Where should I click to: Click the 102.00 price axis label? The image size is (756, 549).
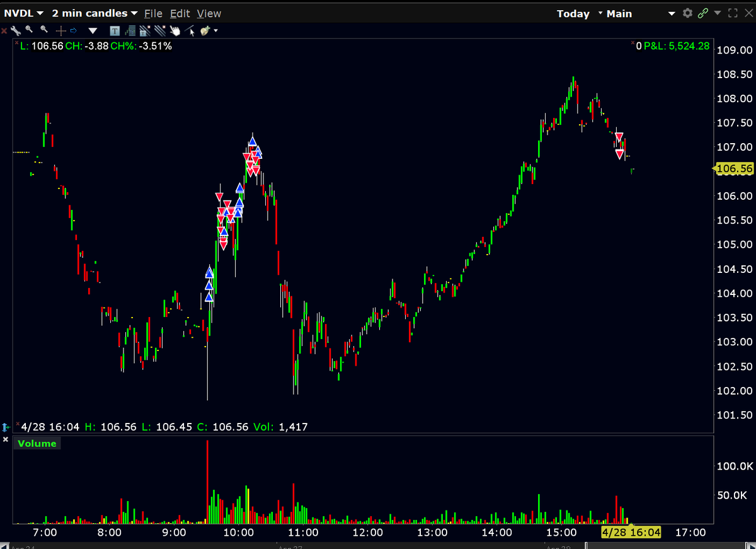click(735, 391)
